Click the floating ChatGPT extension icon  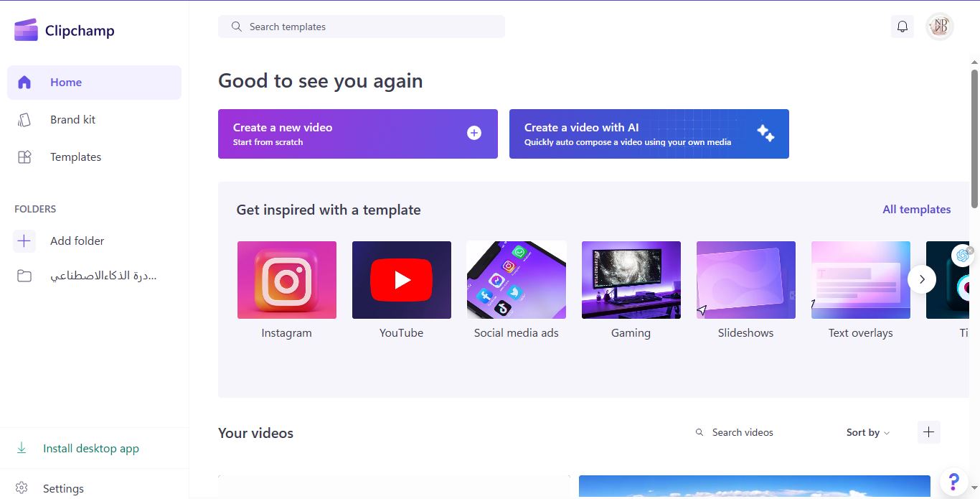963,256
